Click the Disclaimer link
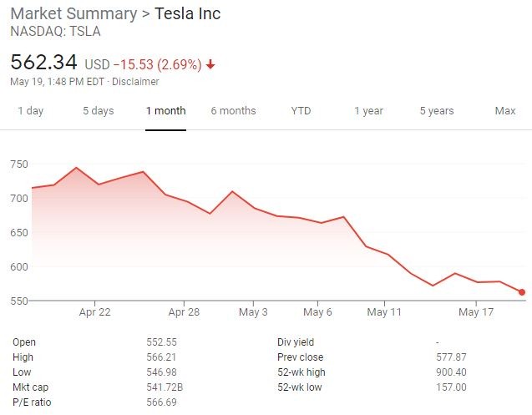Viewport: 532px width, 415px height. click(134, 82)
